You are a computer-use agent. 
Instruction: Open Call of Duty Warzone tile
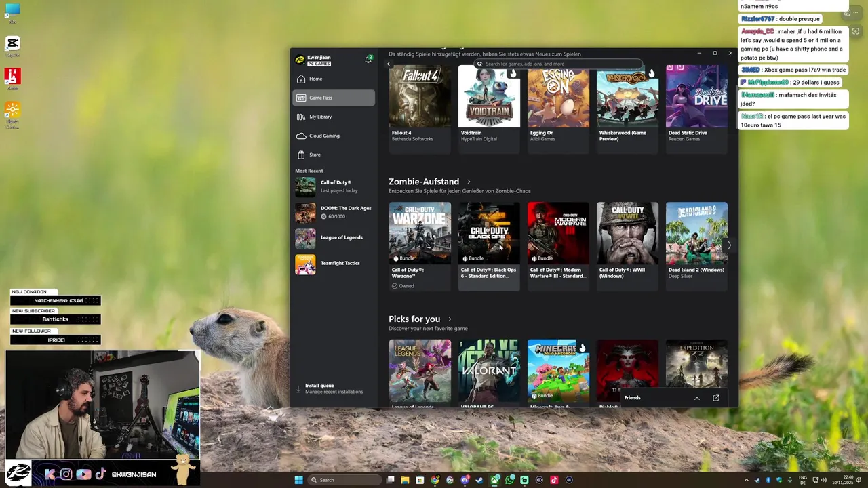click(x=420, y=246)
